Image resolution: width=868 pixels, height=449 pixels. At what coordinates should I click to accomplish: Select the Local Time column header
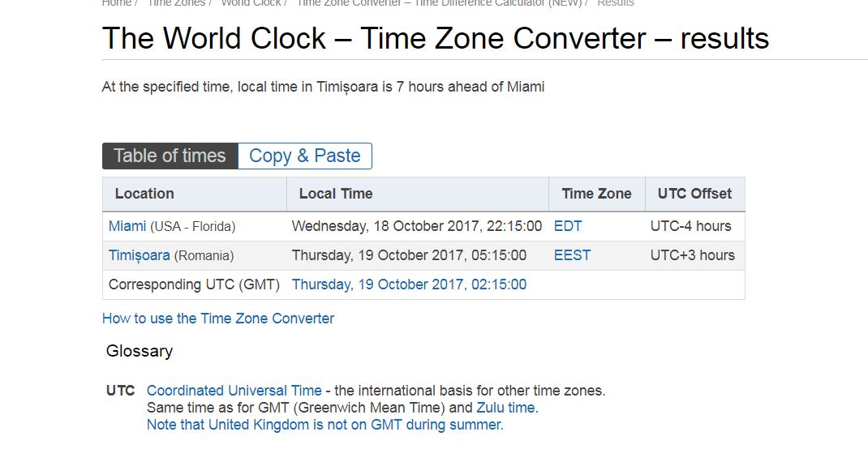tap(336, 194)
